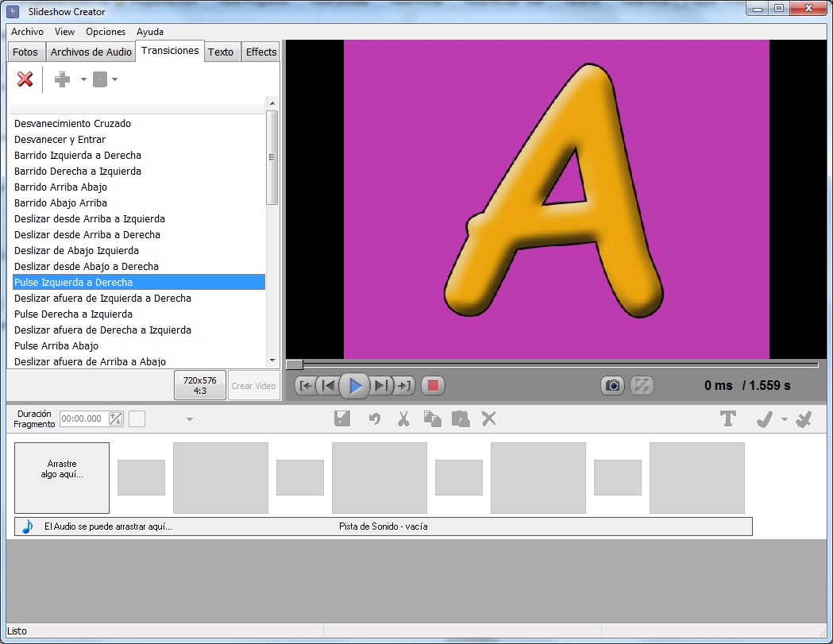Open the View menu

tap(64, 31)
